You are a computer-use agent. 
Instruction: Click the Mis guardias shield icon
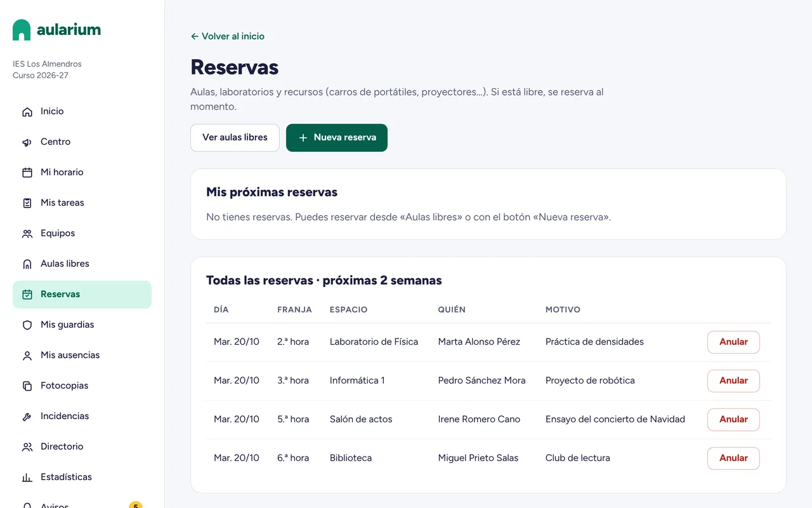[27, 325]
